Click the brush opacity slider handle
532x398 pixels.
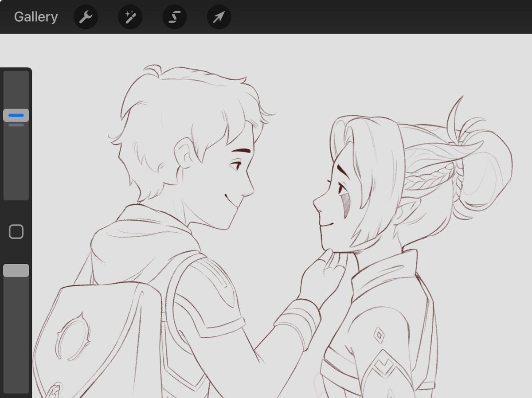(16, 270)
